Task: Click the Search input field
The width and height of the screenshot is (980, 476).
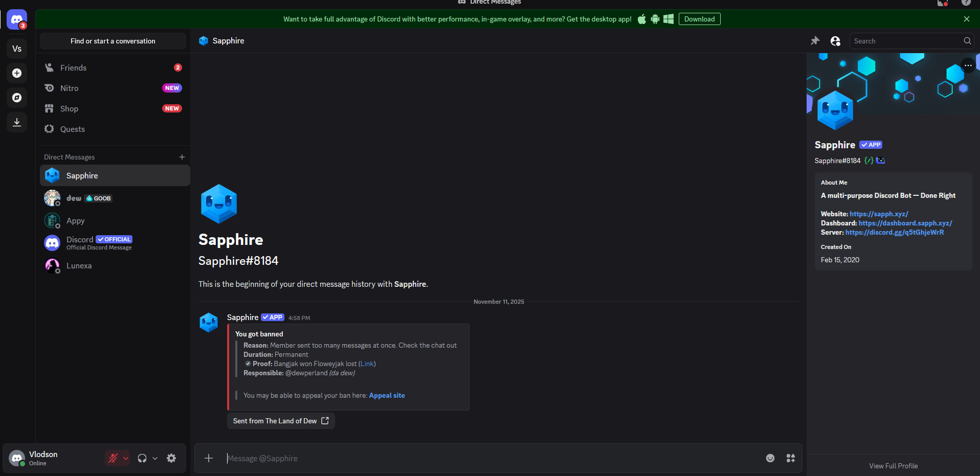Action: click(906, 41)
